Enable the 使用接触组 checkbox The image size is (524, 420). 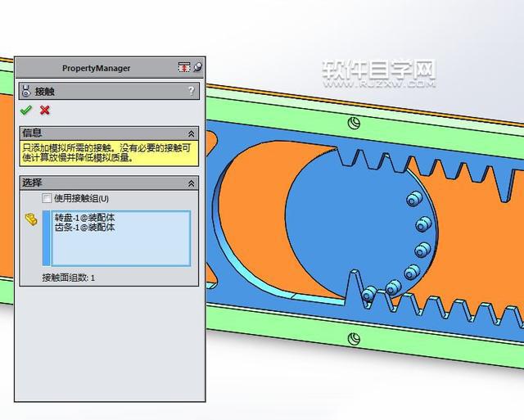tap(47, 198)
